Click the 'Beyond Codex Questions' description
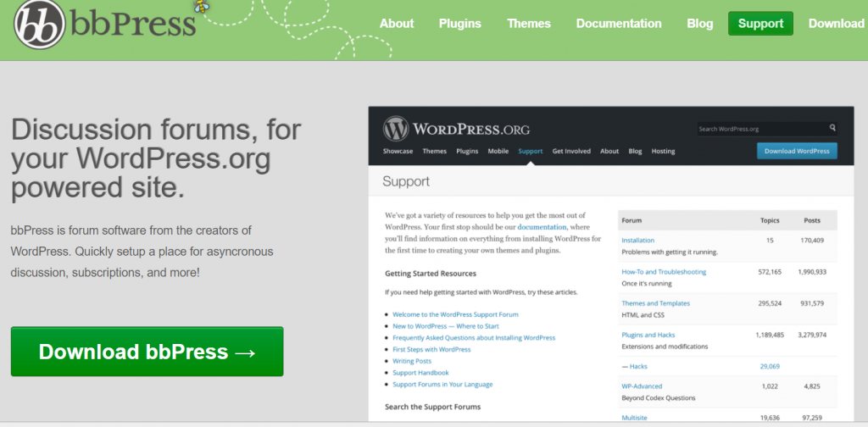 659,397
